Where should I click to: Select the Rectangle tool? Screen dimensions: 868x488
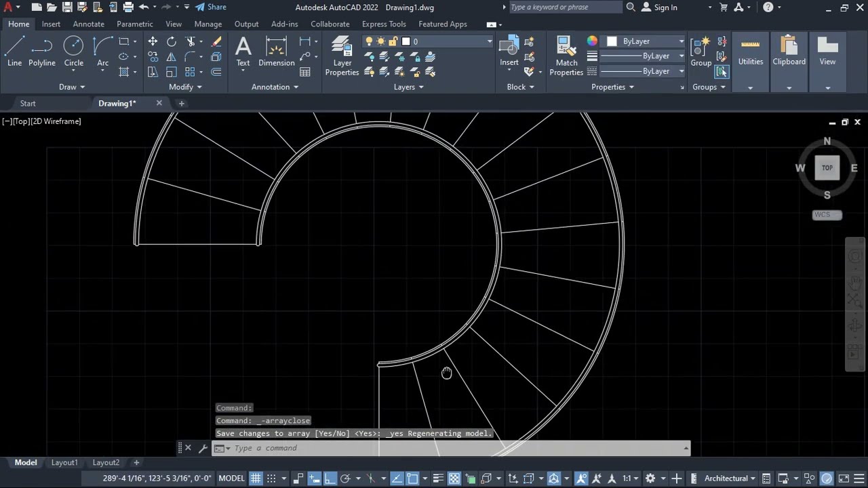(123, 41)
